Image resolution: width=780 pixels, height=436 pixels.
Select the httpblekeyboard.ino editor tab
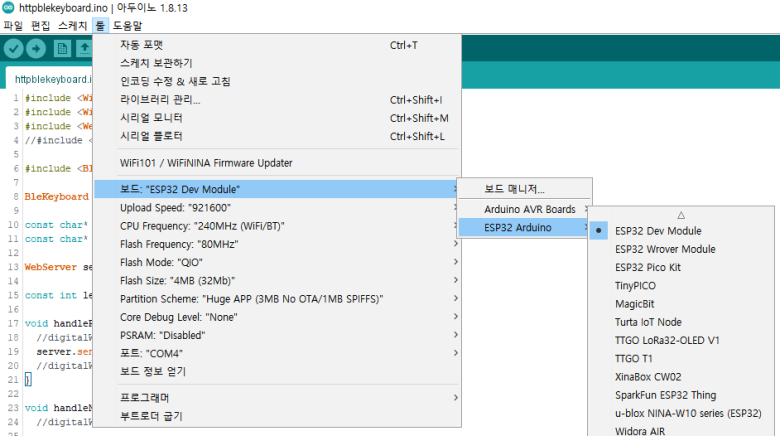click(x=51, y=79)
